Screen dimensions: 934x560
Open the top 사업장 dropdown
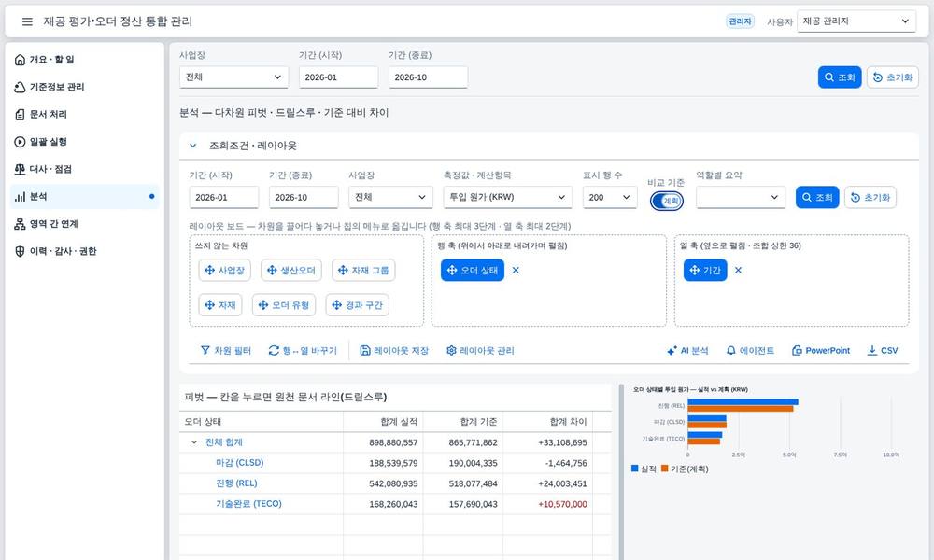[233, 77]
